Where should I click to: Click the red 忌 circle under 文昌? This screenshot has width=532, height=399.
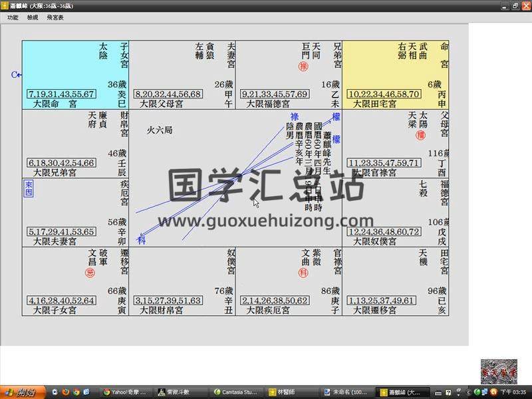point(90,273)
